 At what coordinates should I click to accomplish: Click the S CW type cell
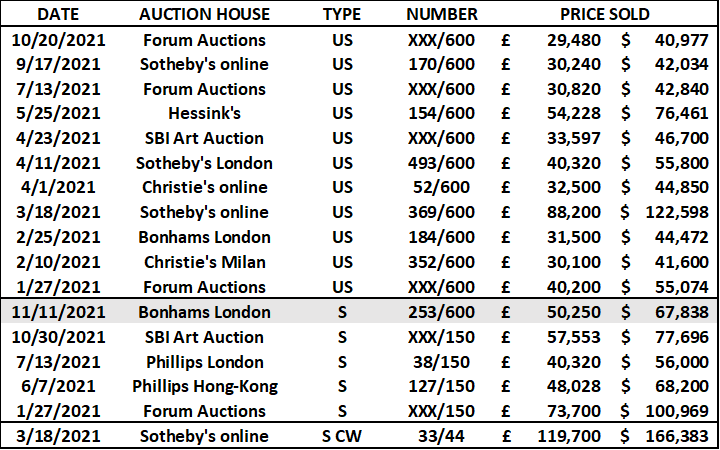click(342, 436)
